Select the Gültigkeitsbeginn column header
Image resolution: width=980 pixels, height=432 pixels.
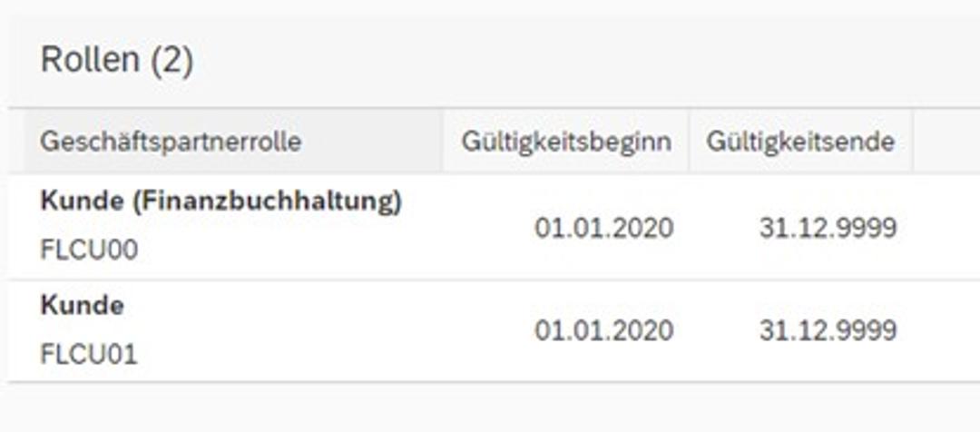[x=566, y=142]
